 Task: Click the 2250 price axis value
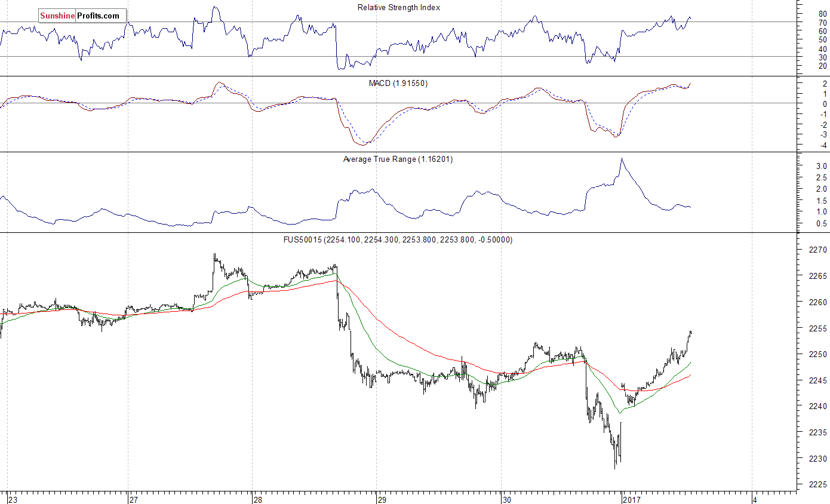point(817,354)
